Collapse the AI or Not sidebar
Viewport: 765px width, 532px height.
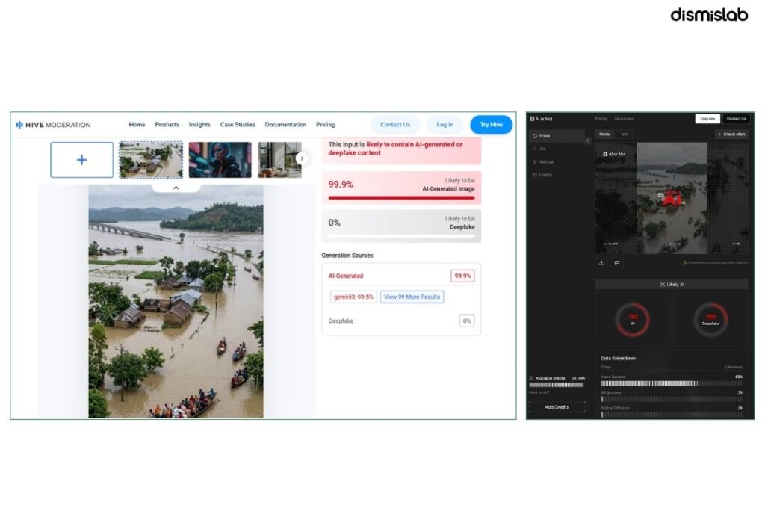coord(587,140)
